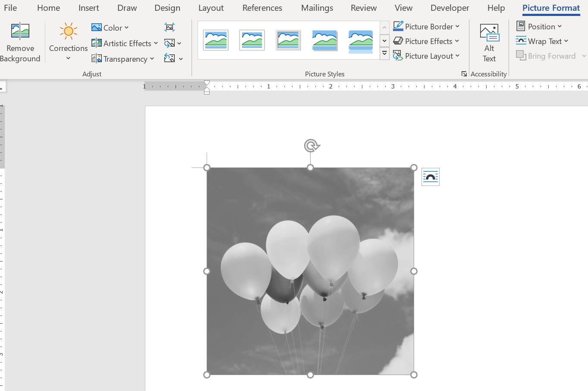The height and width of the screenshot is (391, 588).
Task: Open the Alt Text icon
Action: click(489, 33)
